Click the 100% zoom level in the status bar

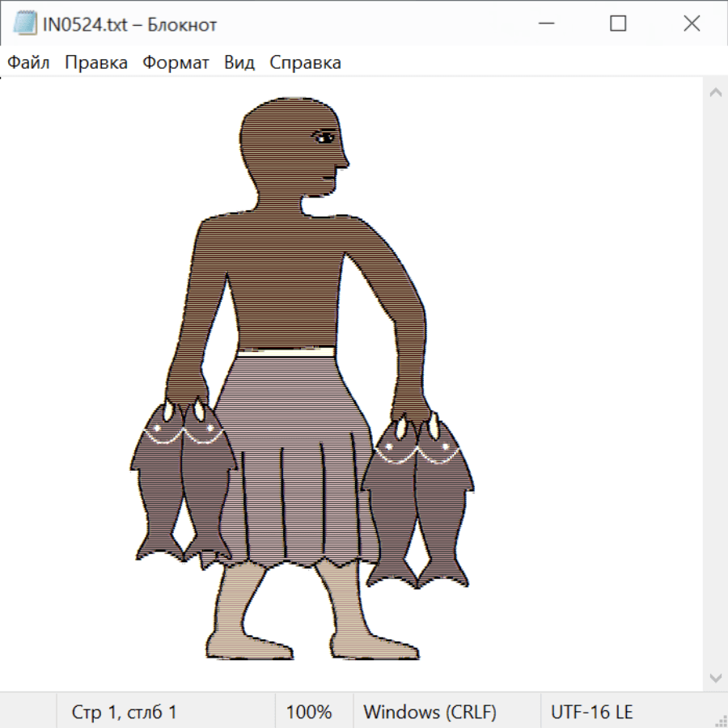click(x=309, y=712)
